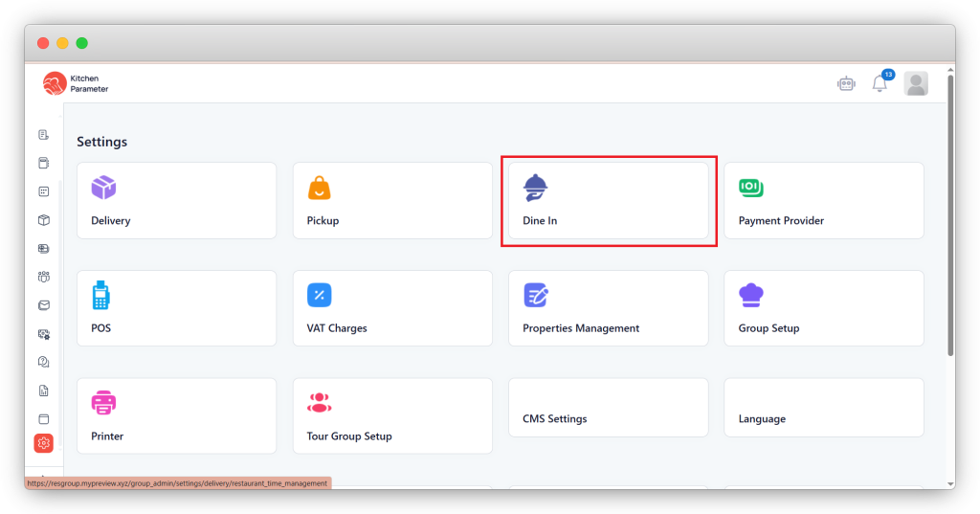Open the envelope mail item in sidebar

(x=43, y=305)
